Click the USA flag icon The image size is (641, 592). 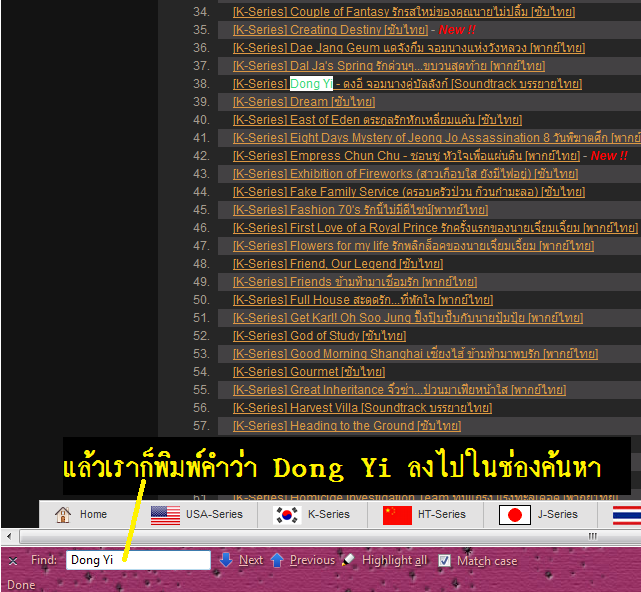pos(165,515)
